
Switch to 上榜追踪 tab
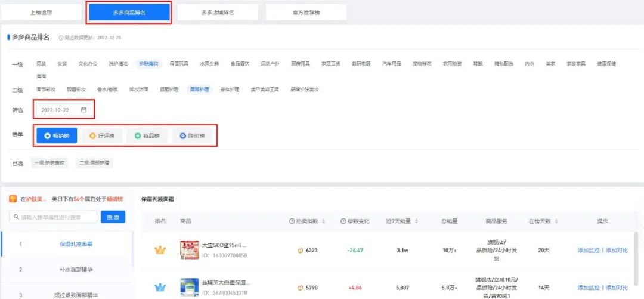(41, 13)
